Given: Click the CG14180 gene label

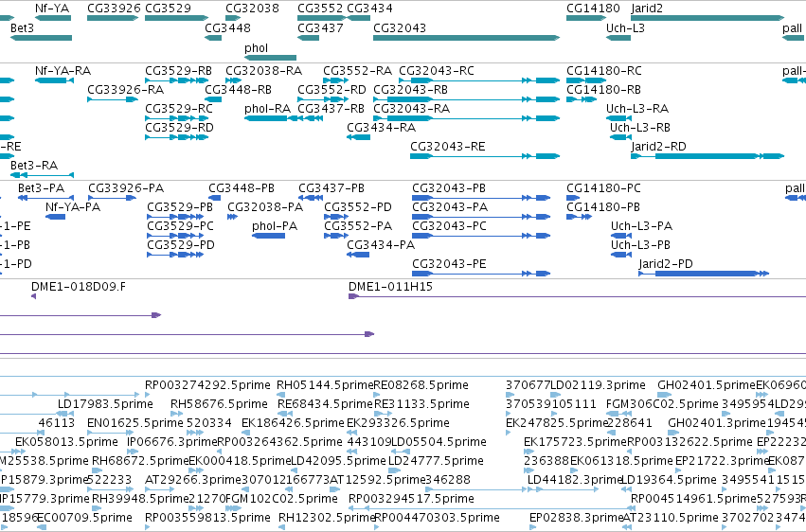Looking at the screenshot, I should (x=593, y=9).
